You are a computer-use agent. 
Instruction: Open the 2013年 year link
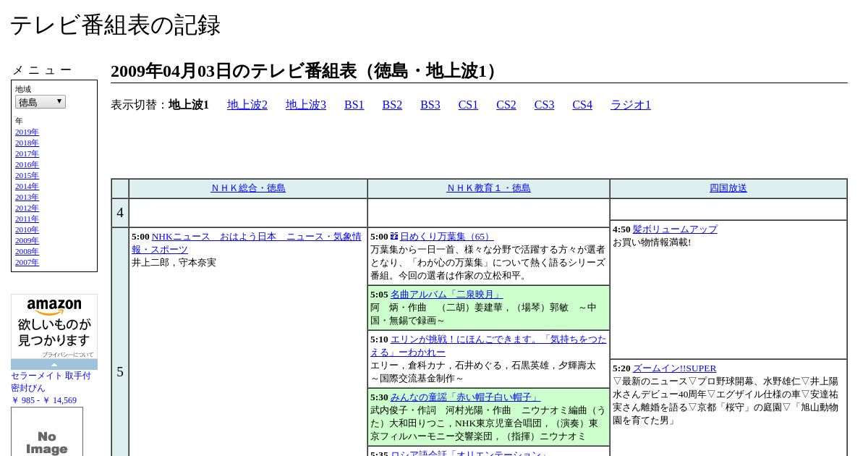[x=27, y=197]
